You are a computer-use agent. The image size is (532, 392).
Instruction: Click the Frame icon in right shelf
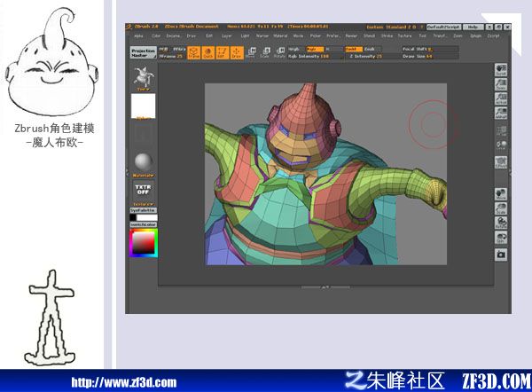coord(501,162)
